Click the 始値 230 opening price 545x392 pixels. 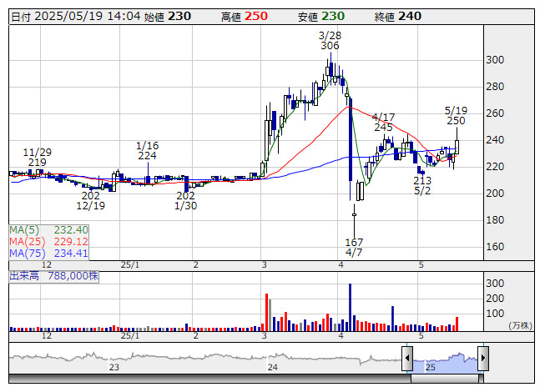[168, 17]
